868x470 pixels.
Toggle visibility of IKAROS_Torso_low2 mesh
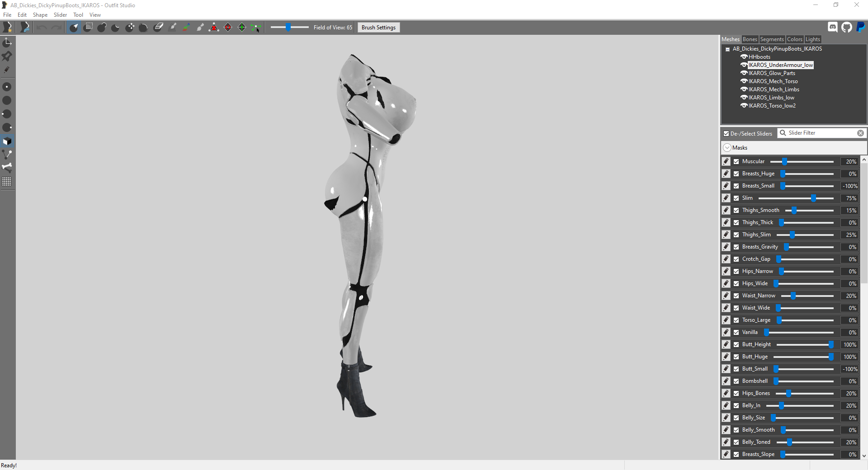[x=744, y=105]
